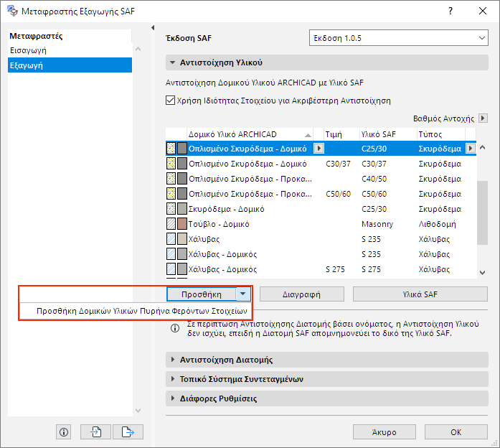Click the C50/60 value in Τιμή column
Image resolution: width=500 pixels, height=448 pixels.
click(x=338, y=194)
